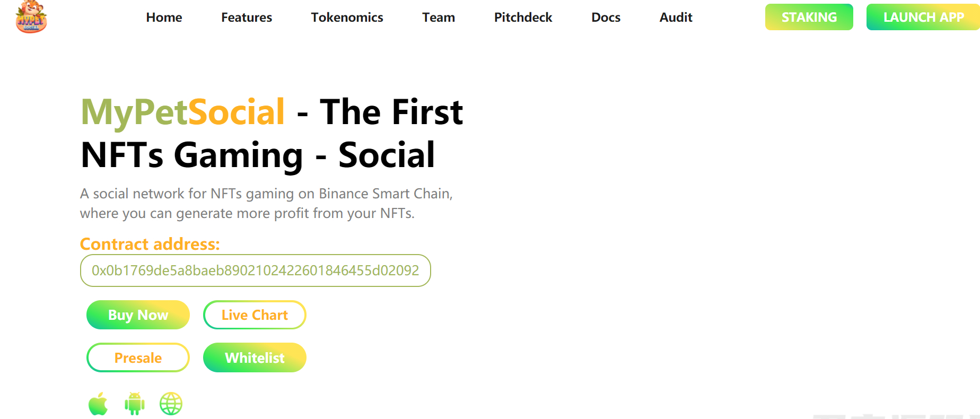The width and height of the screenshot is (980, 419).
Task: Join via the Whitelist button
Action: point(255,358)
